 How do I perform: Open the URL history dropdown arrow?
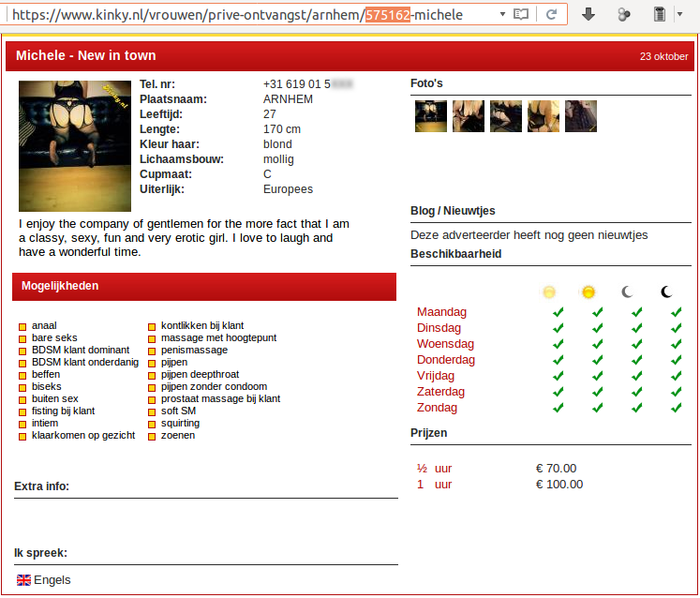pos(502,14)
